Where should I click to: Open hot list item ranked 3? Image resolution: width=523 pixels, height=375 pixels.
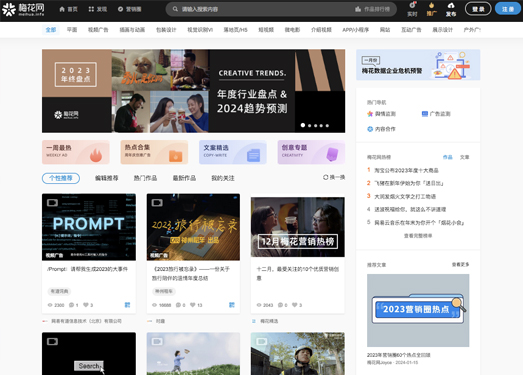405,196
